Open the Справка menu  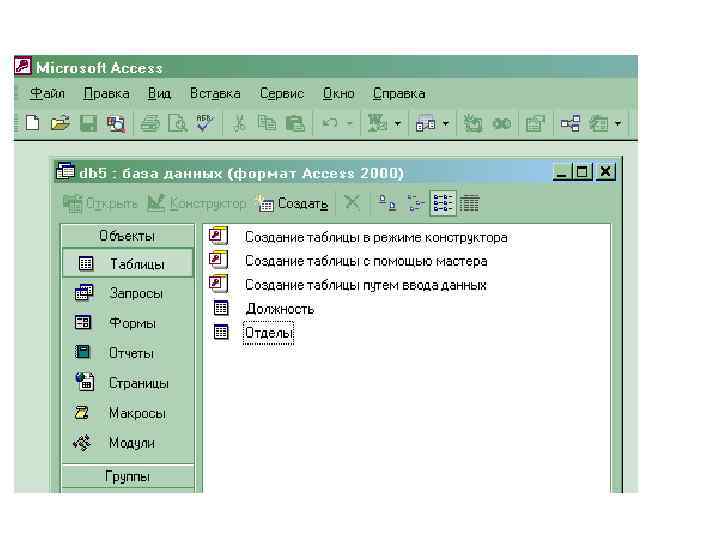point(399,93)
